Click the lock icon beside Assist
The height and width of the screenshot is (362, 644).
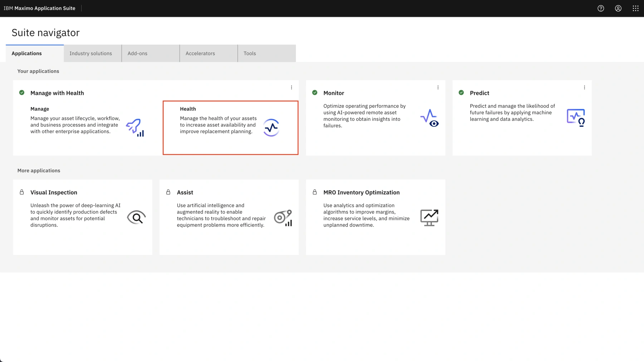(168, 192)
